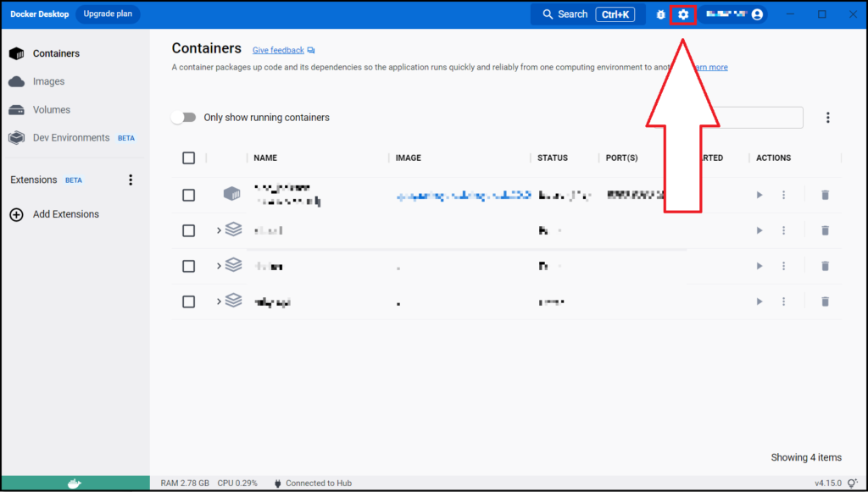This screenshot has height=492, width=868.
Task: Enable Only show running containers
Action: 184,117
